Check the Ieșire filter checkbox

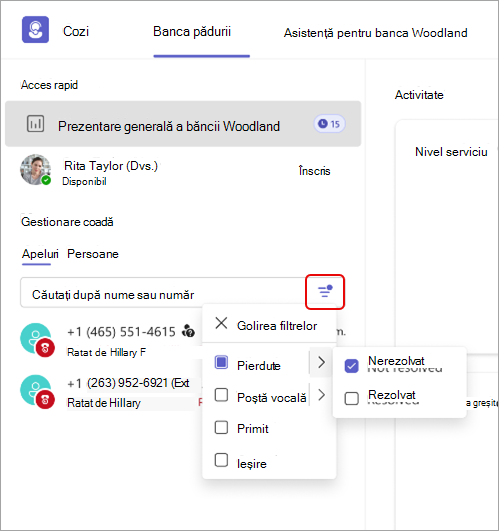tap(221, 460)
